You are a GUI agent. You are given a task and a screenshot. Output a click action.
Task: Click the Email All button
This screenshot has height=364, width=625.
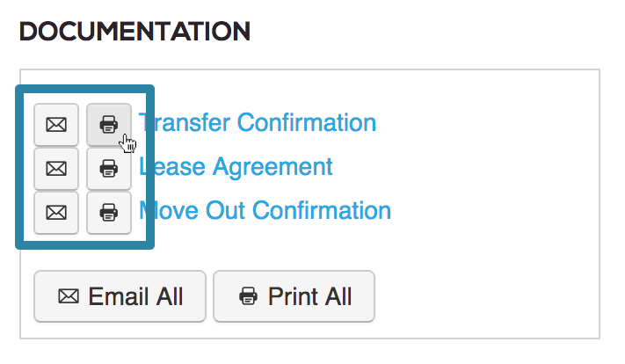120,296
